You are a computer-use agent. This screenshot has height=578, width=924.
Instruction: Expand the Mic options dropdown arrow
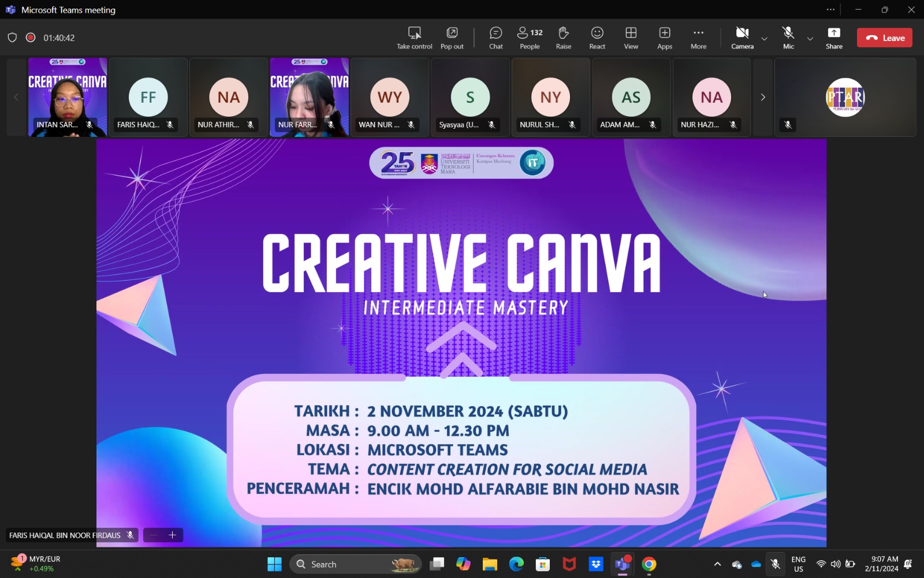[x=810, y=39]
